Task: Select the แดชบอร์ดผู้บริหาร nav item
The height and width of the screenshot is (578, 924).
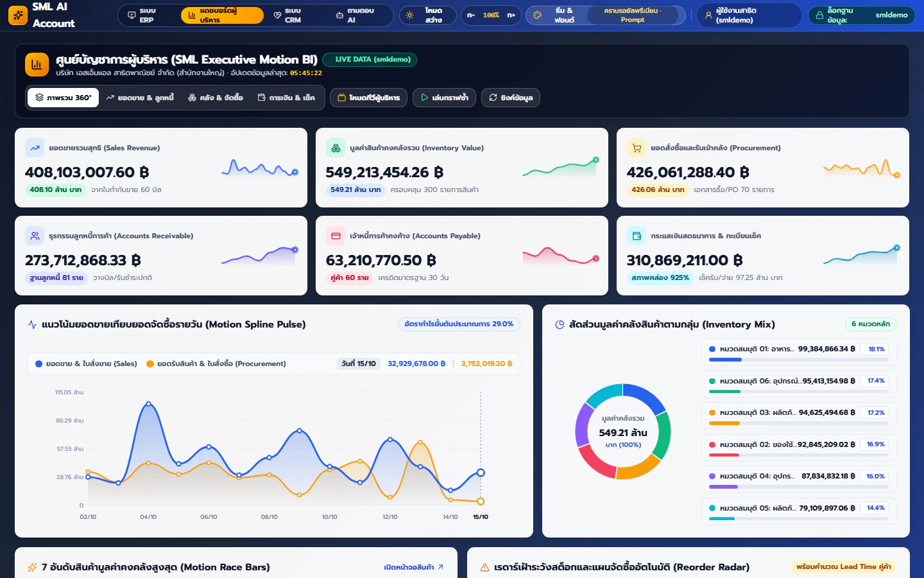Action: point(222,15)
